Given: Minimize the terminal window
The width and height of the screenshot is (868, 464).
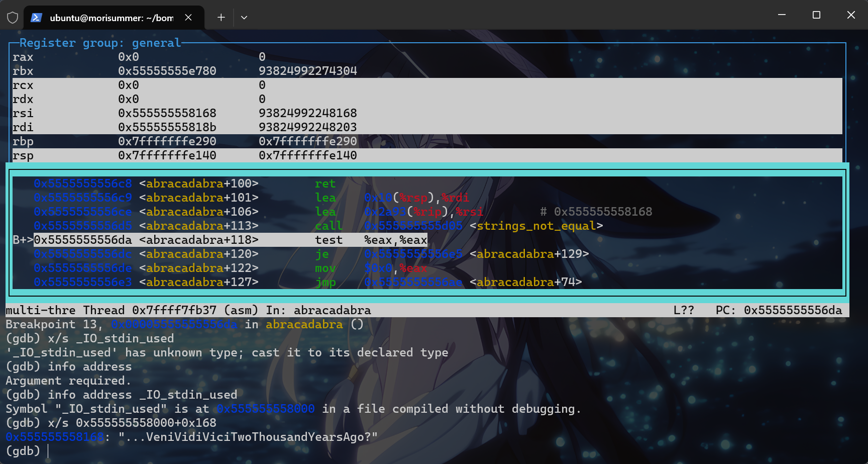Looking at the screenshot, I should 782,15.
